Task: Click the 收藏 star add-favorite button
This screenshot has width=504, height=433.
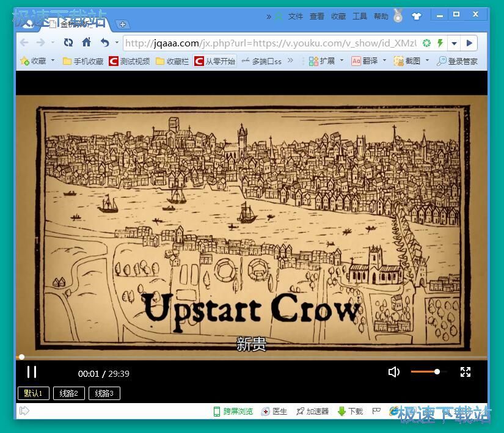Action: point(33,60)
